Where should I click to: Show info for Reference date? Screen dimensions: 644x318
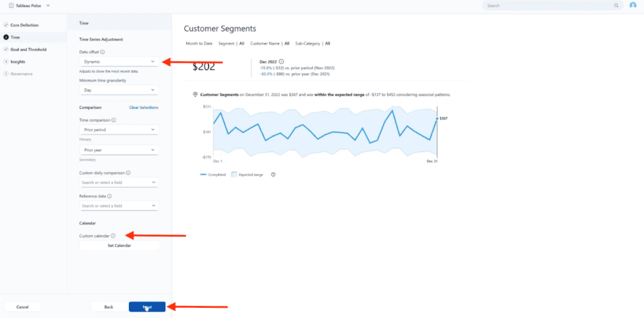click(109, 196)
